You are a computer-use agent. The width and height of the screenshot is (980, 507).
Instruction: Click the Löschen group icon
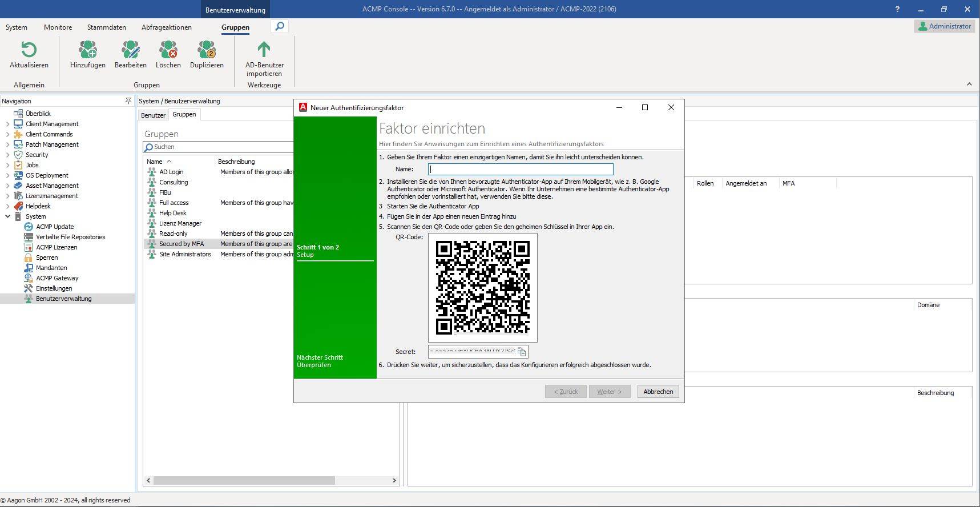tap(168, 50)
